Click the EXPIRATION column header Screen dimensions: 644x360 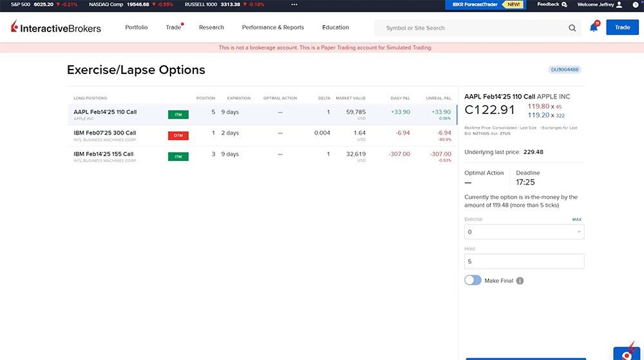point(239,99)
